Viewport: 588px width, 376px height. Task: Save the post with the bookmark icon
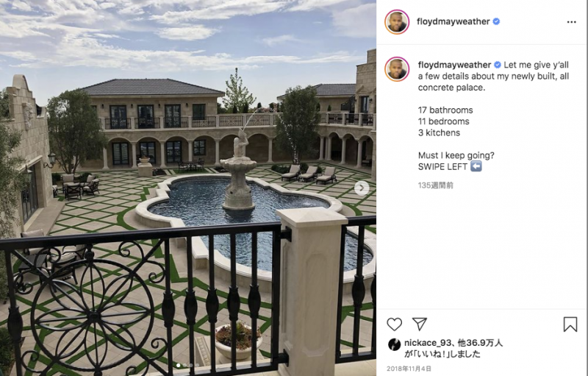(x=570, y=324)
